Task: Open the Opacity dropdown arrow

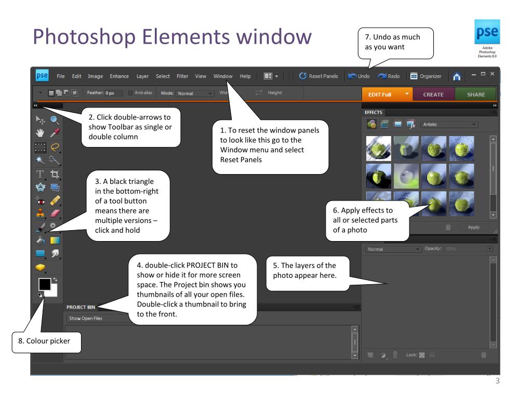Action: click(x=489, y=249)
